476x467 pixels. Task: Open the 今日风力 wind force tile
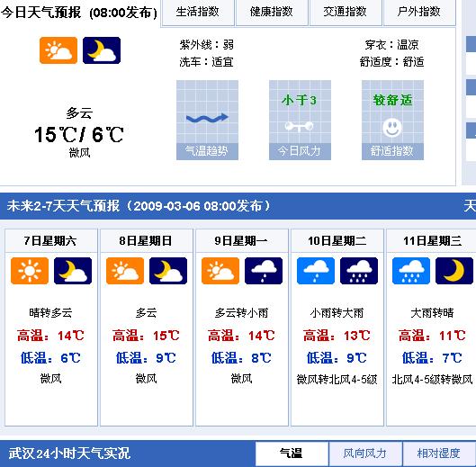(300, 120)
